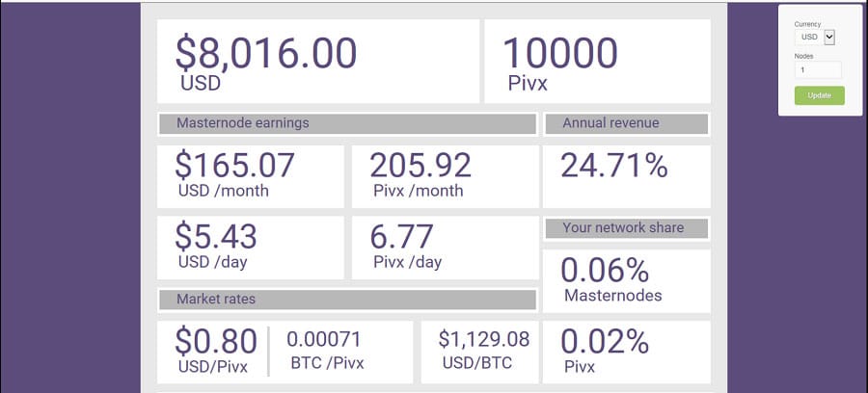The height and width of the screenshot is (393, 868).
Task: Select the Annual revenue header
Action: click(x=626, y=124)
